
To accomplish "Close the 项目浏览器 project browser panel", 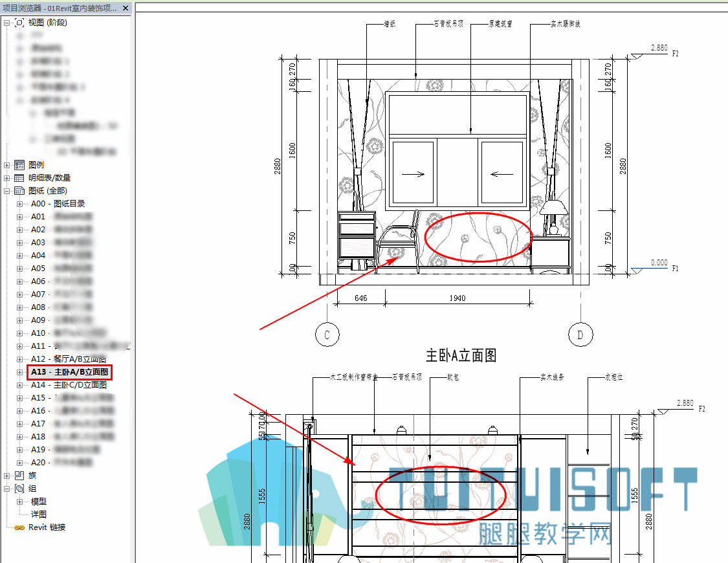I will pos(126,8).
